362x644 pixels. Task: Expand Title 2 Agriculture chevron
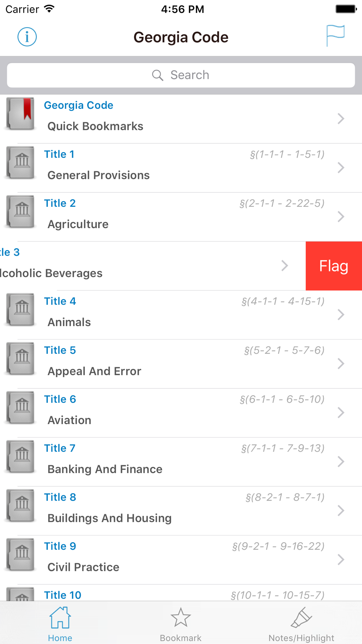(341, 217)
